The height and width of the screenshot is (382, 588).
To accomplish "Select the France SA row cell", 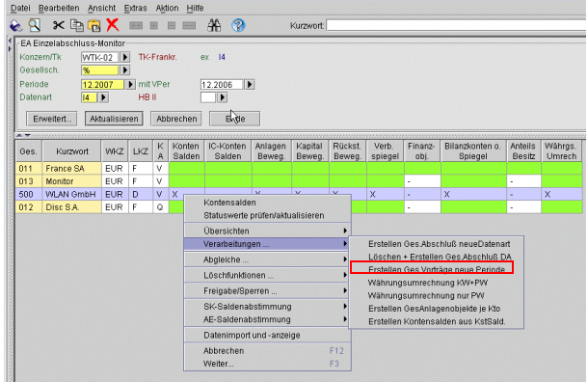I will point(72,169).
